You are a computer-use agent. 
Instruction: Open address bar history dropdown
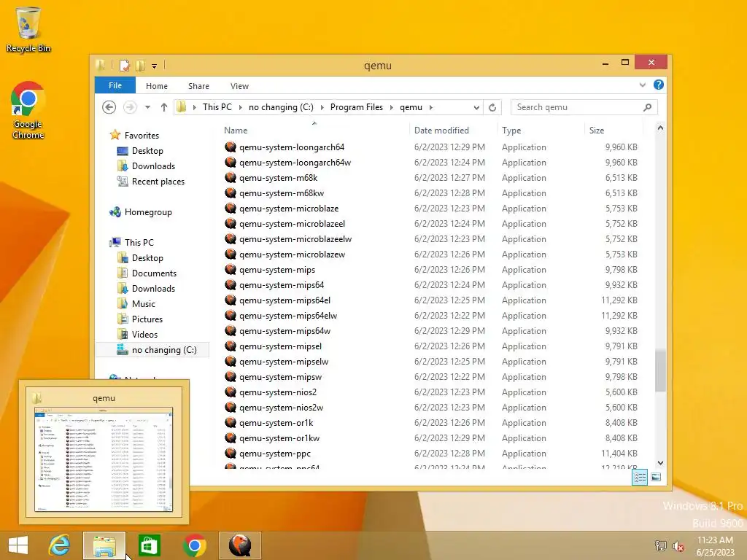coord(476,108)
